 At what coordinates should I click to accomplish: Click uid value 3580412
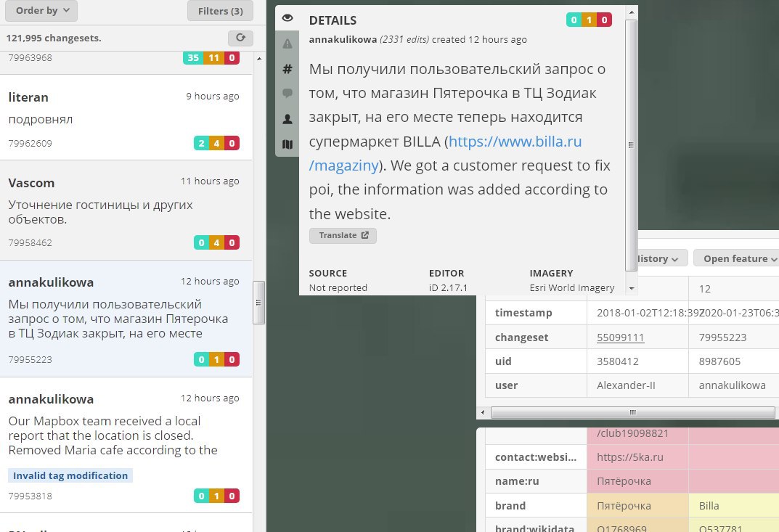618,361
